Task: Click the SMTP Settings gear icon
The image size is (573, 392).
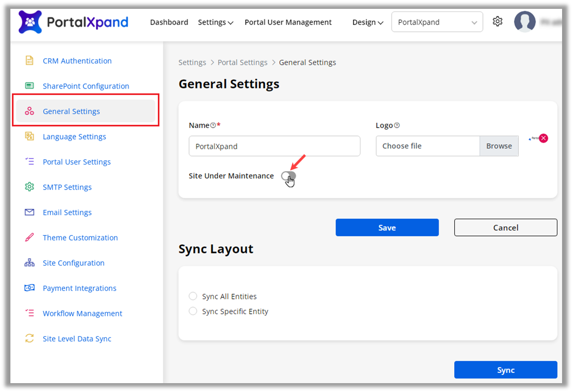Action: [x=30, y=187]
